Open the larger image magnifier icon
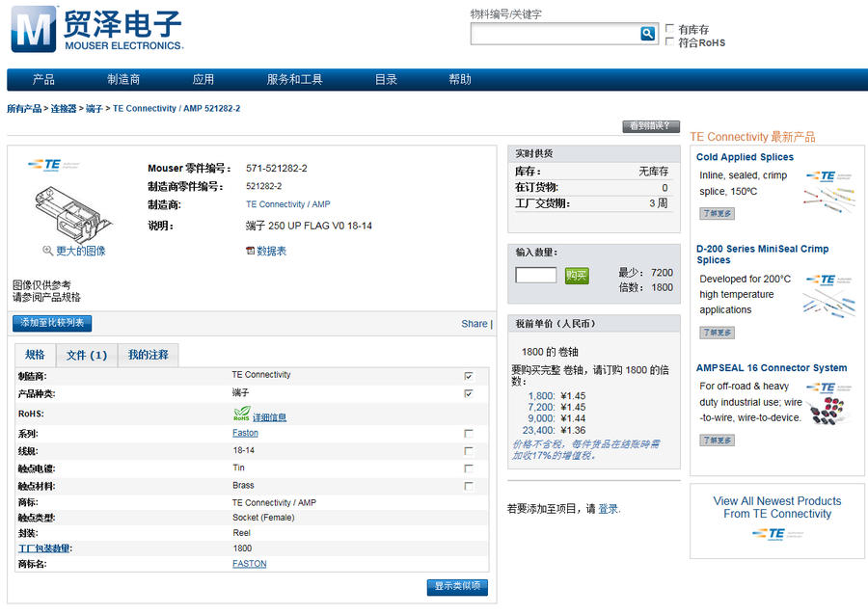The height and width of the screenshot is (615, 868). pos(47,251)
